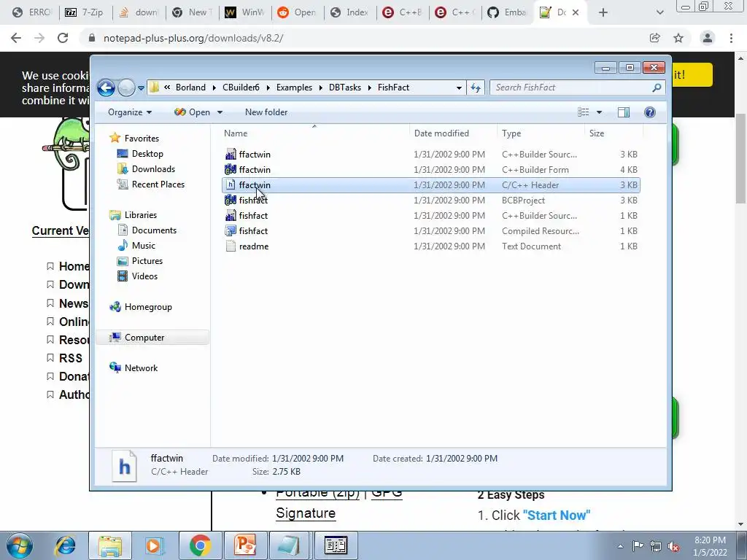The image size is (747, 560).
Task: Open the view options dropdown arrow
Action: [x=600, y=112]
